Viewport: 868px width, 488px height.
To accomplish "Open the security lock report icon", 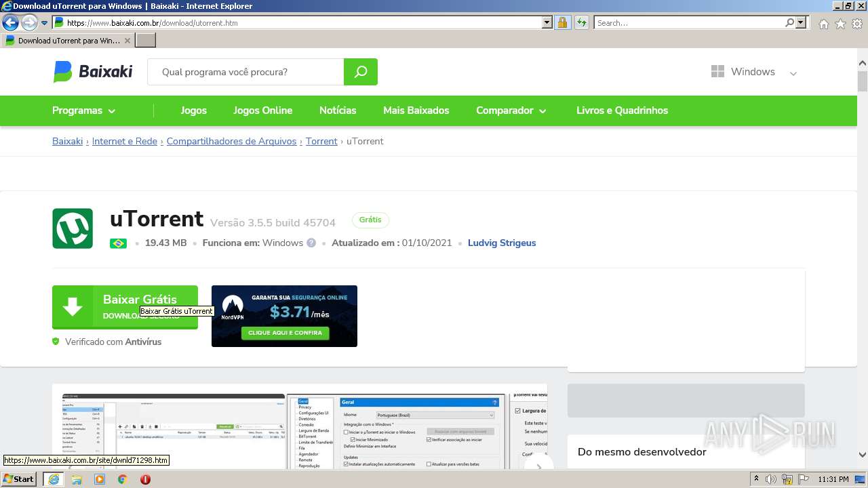I will point(562,22).
